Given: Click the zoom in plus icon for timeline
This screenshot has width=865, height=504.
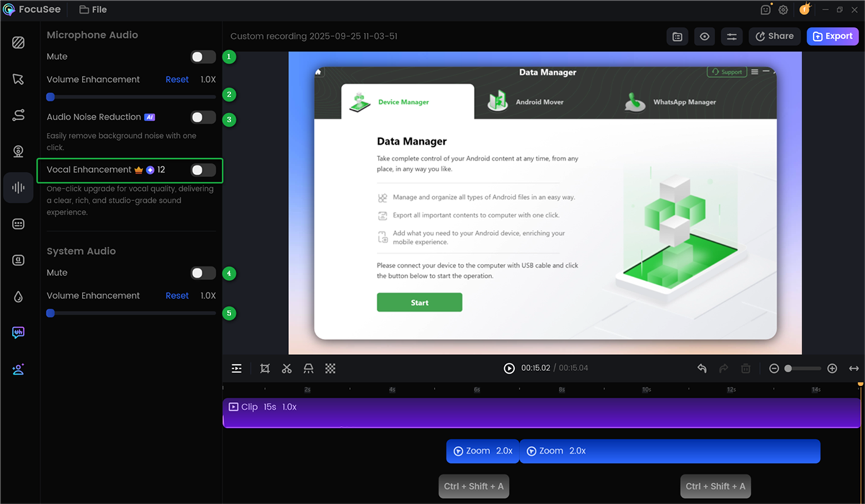Looking at the screenshot, I should (832, 369).
